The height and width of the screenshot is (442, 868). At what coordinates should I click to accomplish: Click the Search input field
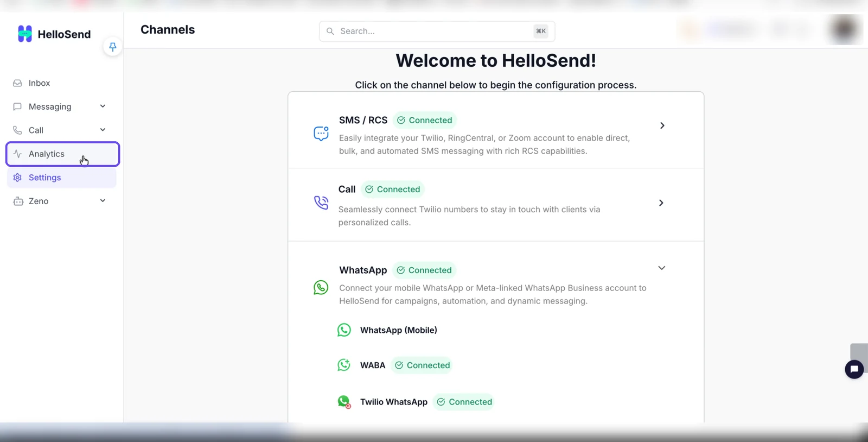(x=437, y=31)
